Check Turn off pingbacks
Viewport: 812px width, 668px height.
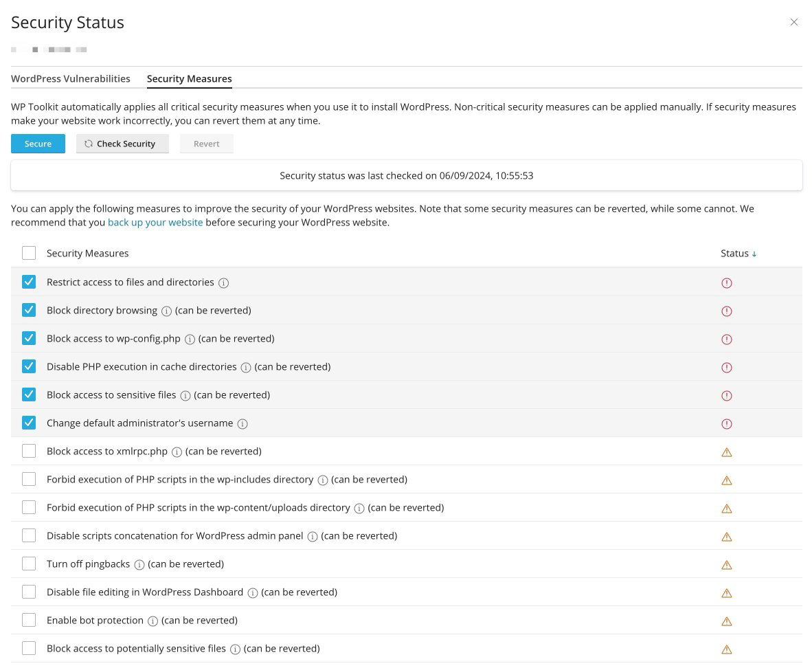pos(29,564)
